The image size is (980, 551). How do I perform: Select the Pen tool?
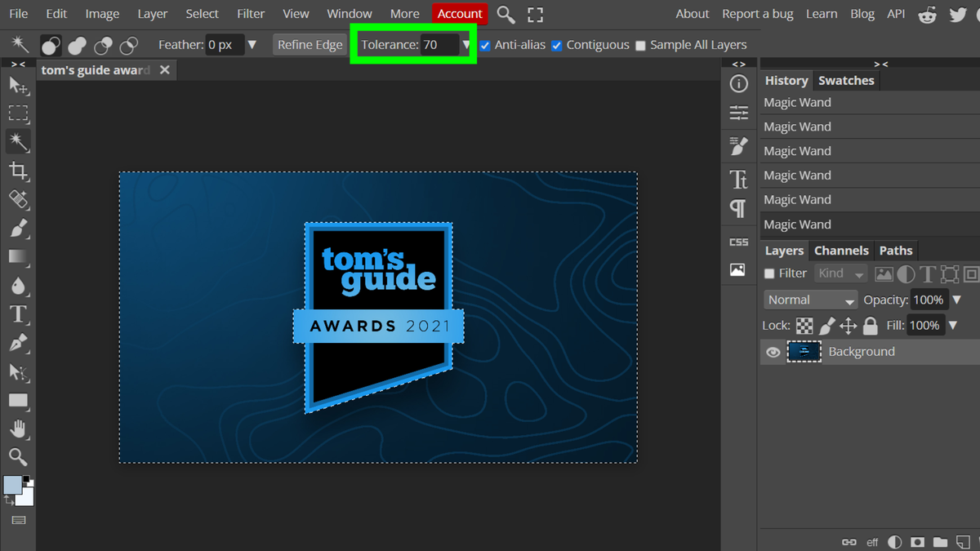tap(18, 343)
